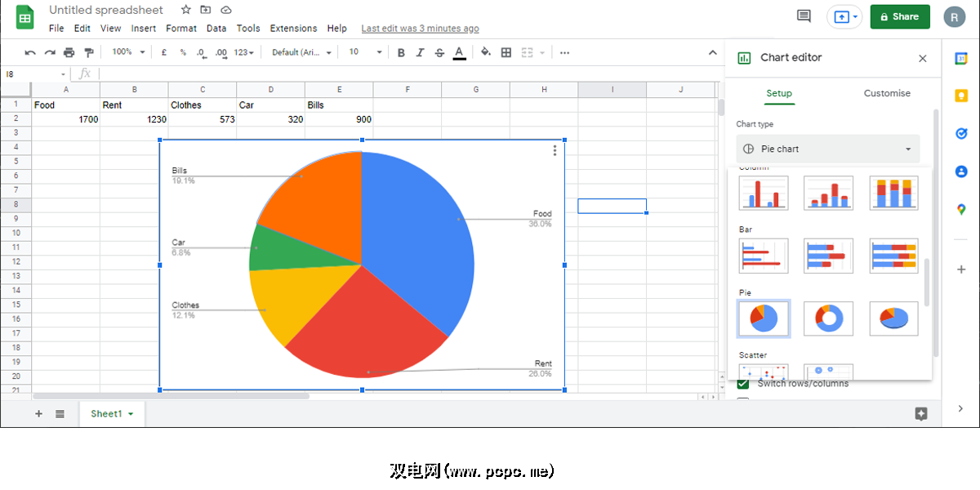Open the text colour picker
980x490 pixels.
pos(460,52)
